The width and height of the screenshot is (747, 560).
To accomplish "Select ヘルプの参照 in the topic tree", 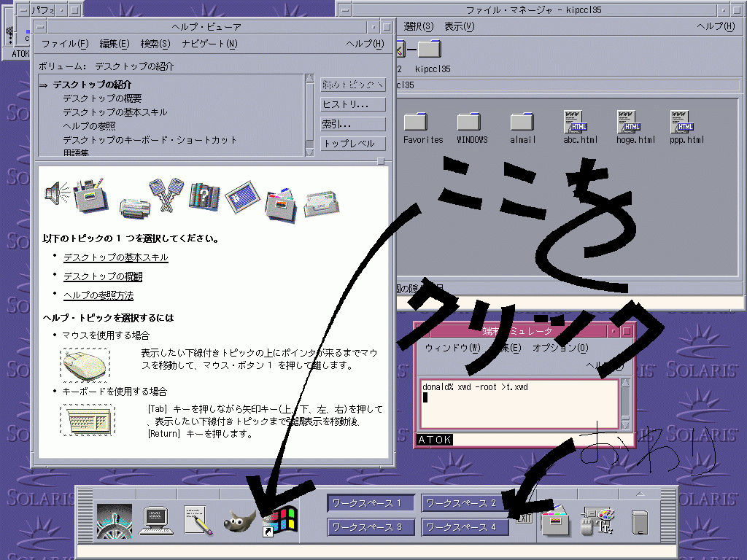I will [89, 126].
